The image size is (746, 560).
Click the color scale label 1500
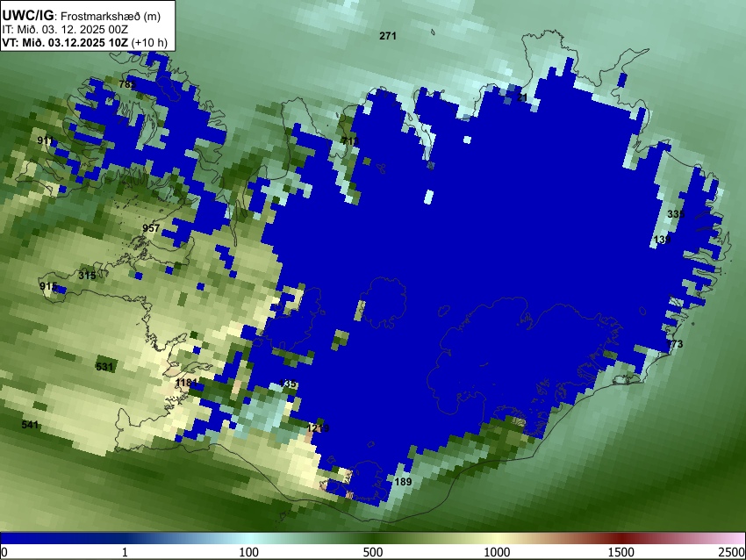coord(620,552)
